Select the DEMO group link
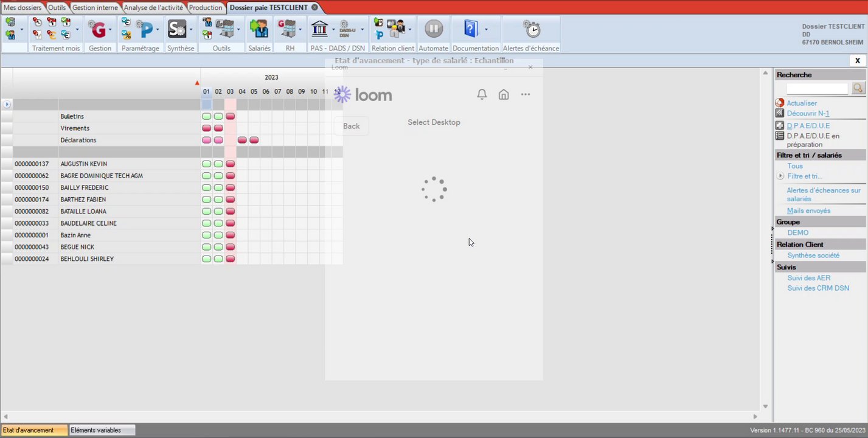The image size is (868, 438). coord(798,233)
